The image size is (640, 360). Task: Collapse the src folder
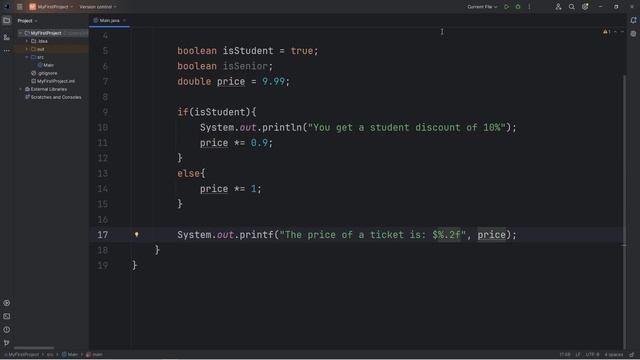pyautogui.click(x=27, y=57)
